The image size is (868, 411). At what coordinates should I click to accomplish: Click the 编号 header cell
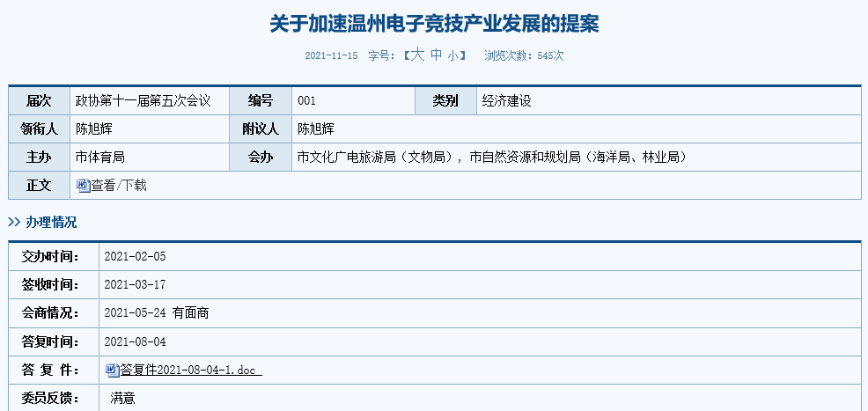pyautogui.click(x=261, y=100)
